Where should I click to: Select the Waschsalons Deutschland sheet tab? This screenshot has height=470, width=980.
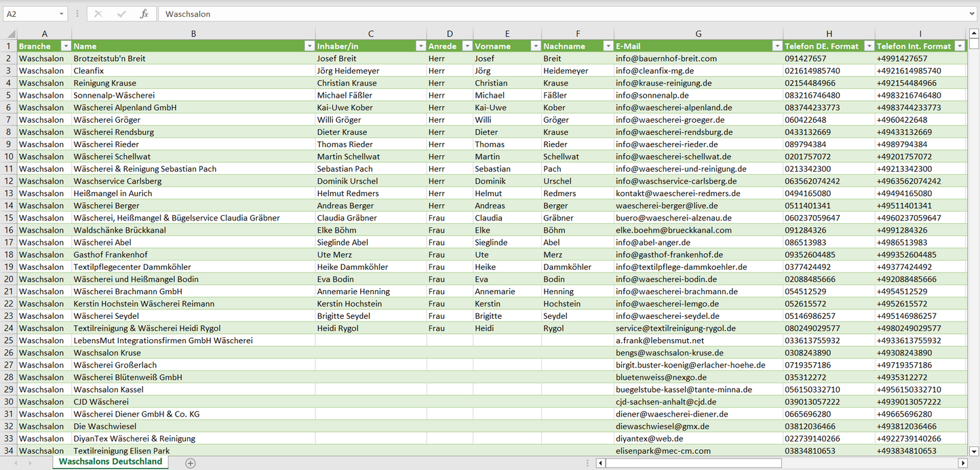(111, 462)
